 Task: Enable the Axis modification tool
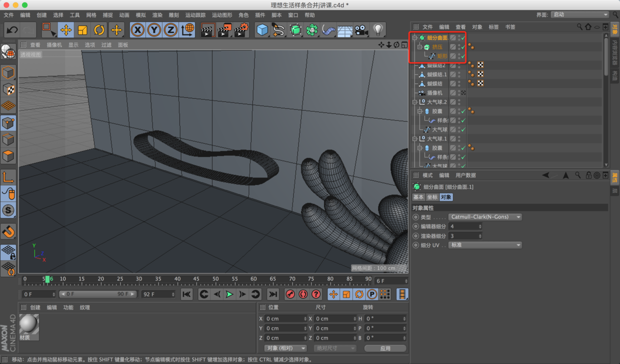[x=8, y=177]
